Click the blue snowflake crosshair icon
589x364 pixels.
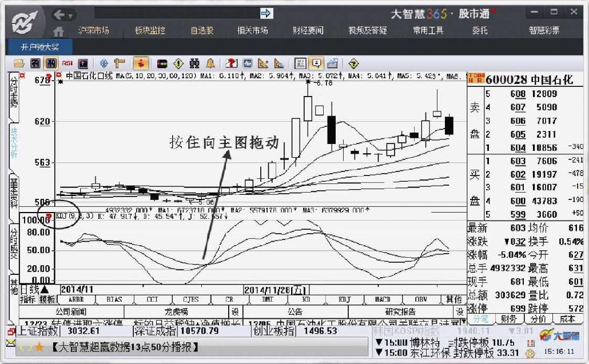(104, 63)
